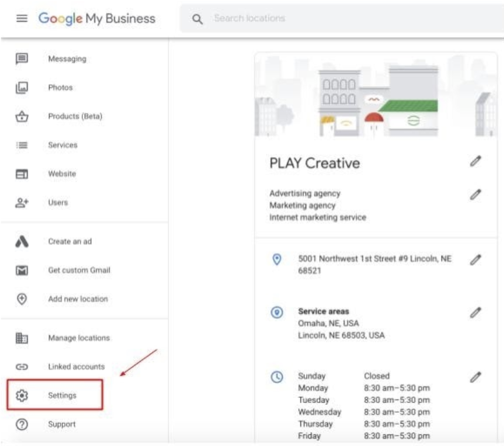Select the PLAY Creative title text
Viewport: 504px width, 446px height.
pos(314,163)
